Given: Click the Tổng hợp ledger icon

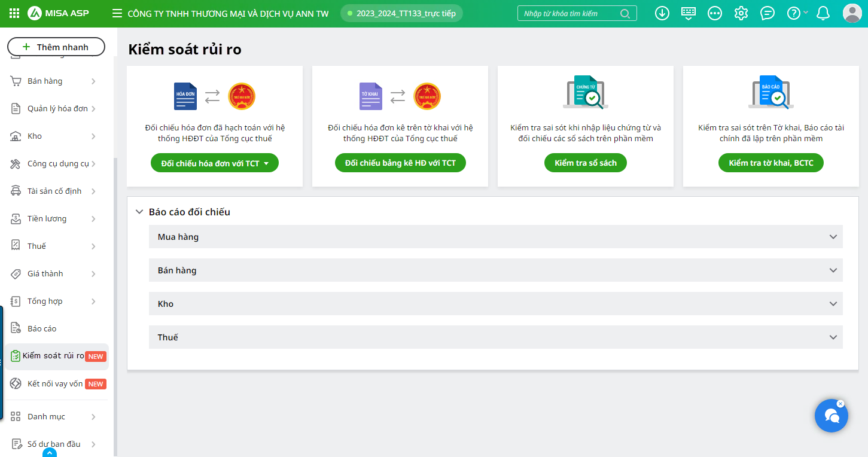Looking at the screenshot, I should [16, 301].
